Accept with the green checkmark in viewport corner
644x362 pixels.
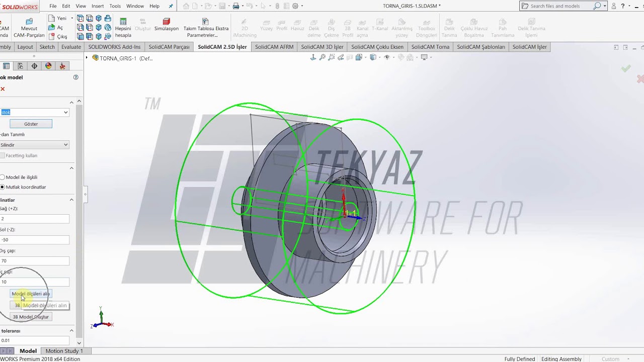point(626,68)
